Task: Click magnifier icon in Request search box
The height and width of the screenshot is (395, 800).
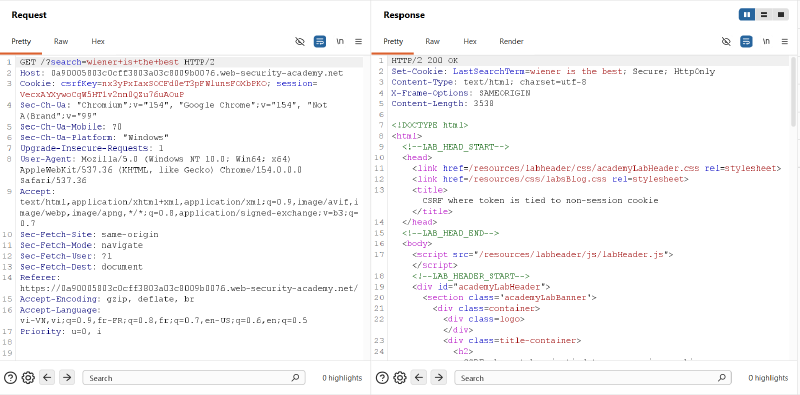Action: click(295, 378)
